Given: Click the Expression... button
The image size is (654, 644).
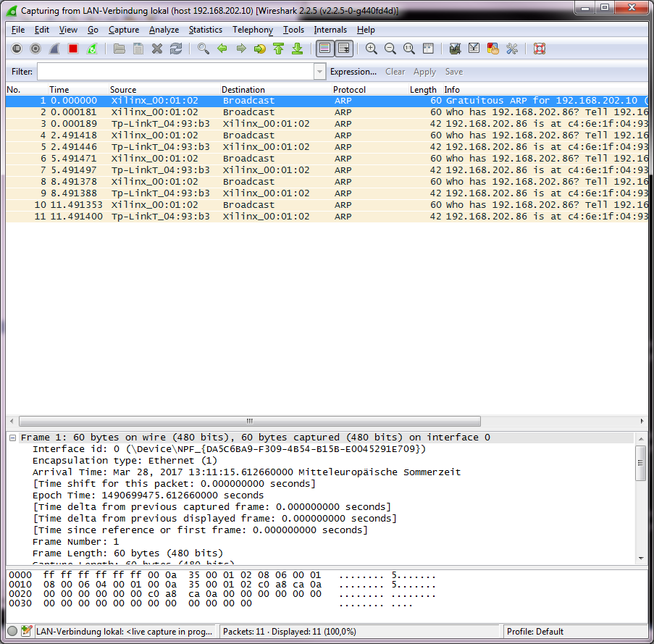Looking at the screenshot, I should [353, 72].
